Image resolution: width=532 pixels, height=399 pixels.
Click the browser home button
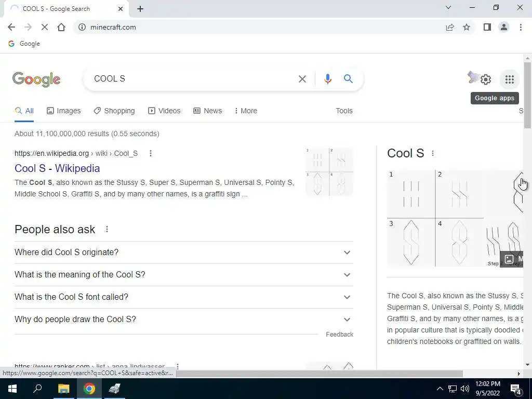tap(61, 27)
